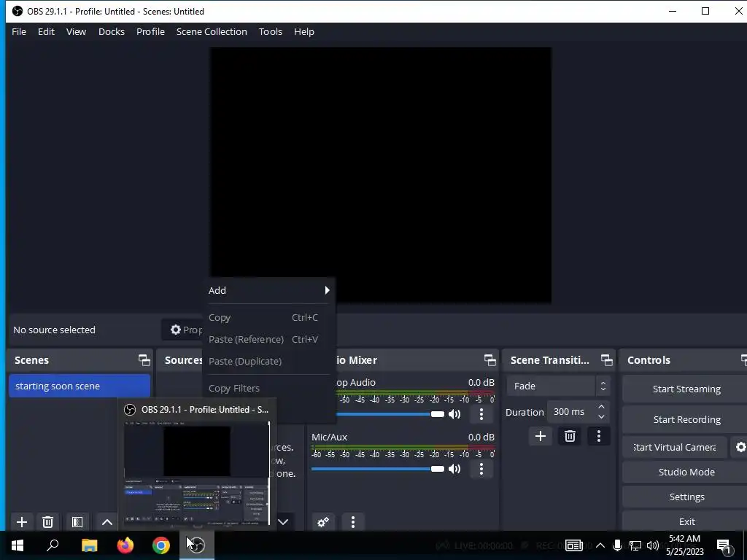The width and height of the screenshot is (747, 560).
Task: Choose Paste (Reference) in context menu
Action: tap(268, 340)
